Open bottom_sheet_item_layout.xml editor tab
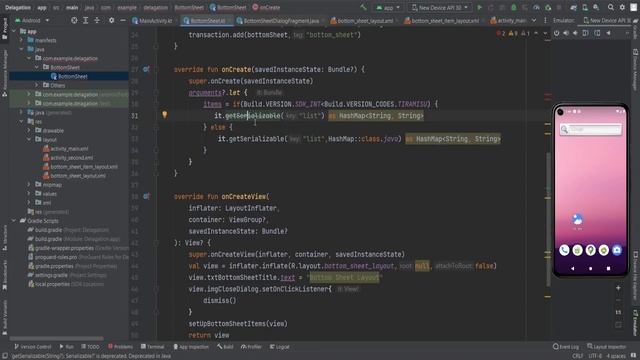The height and width of the screenshot is (360, 640). pos(442,20)
